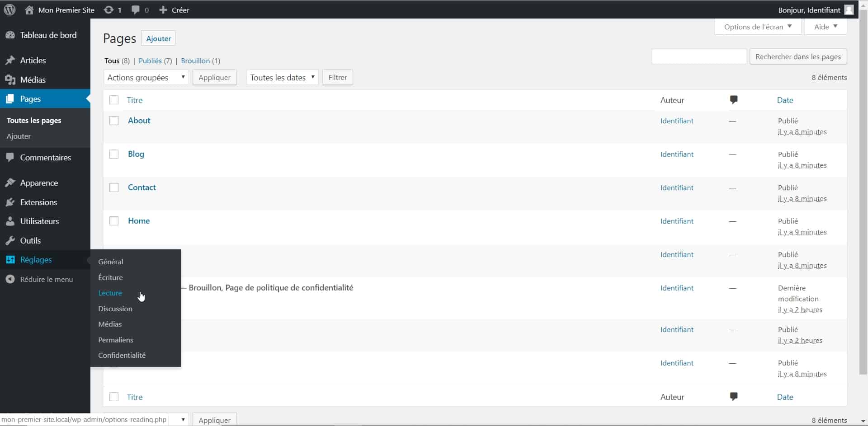Click the WordPress logo icon
The width and height of the screenshot is (868, 426).
tap(10, 10)
